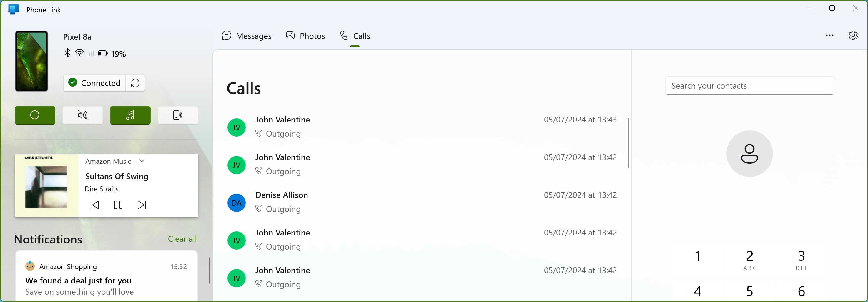
Task: Open the Photos tab
Action: tap(305, 35)
